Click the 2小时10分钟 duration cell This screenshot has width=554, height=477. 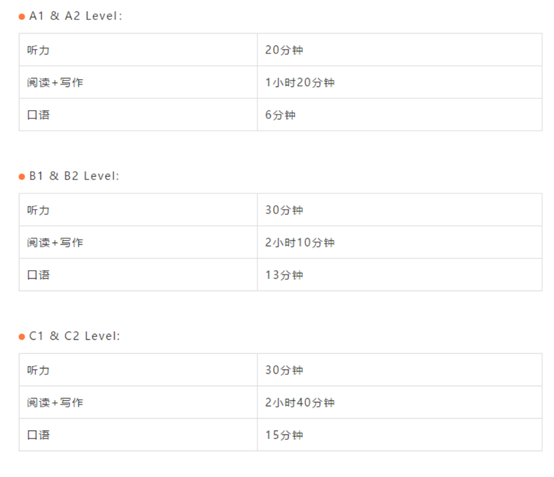tap(400, 242)
